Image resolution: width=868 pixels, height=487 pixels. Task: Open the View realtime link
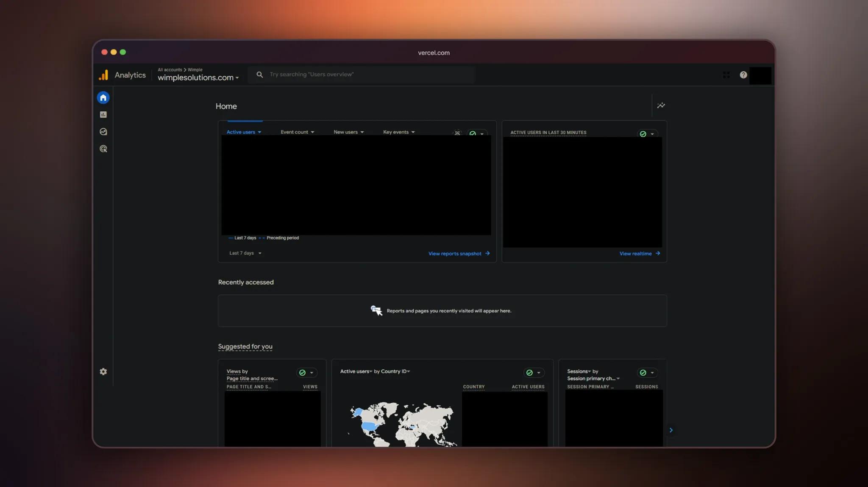coord(640,254)
